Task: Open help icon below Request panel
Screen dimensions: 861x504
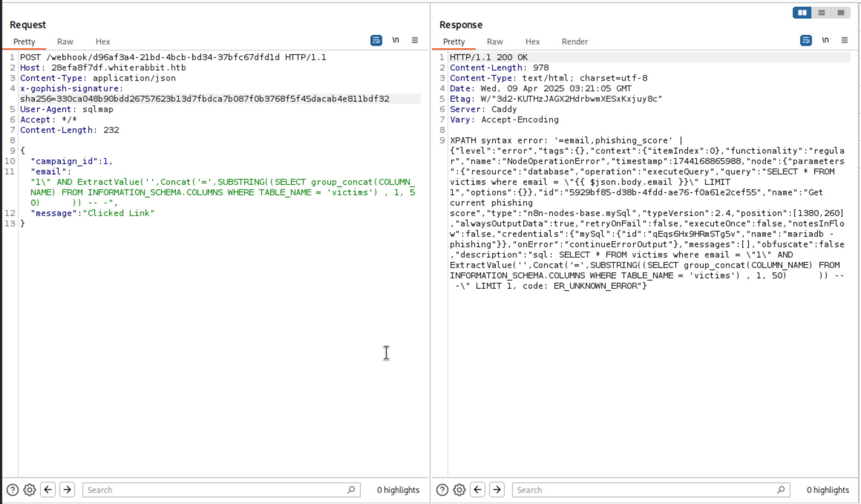Action: pyautogui.click(x=12, y=490)
